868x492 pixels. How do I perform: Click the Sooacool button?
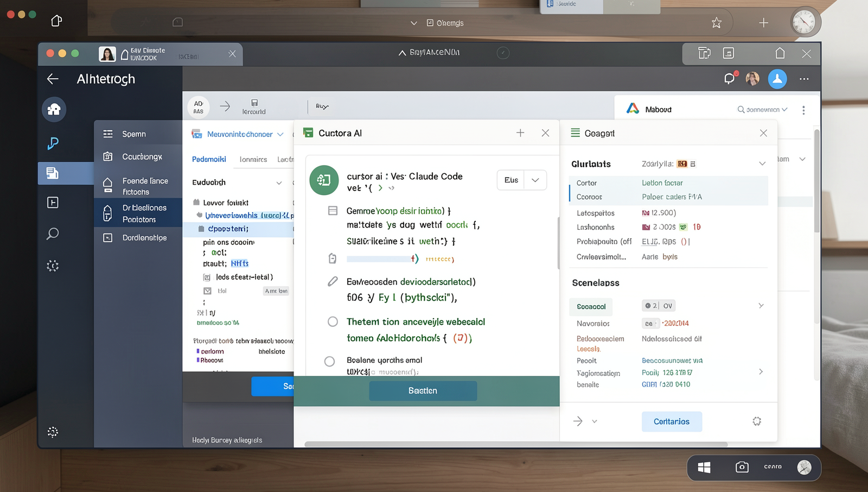[591, 307]
